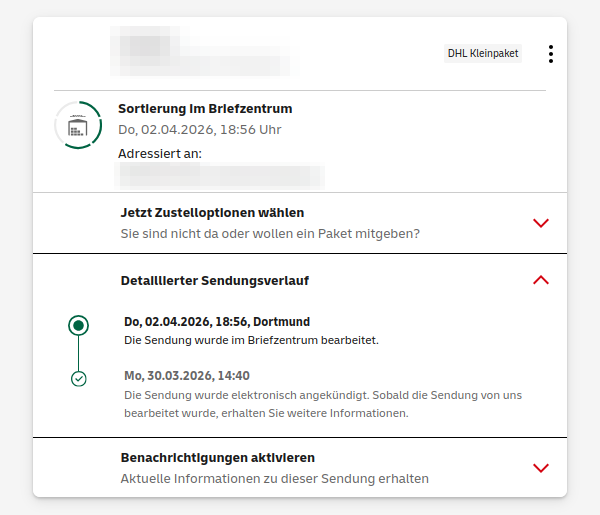Click the blurred shipment title at top
Viewport: 600px width, 515px height.
(x=203, y=52)
